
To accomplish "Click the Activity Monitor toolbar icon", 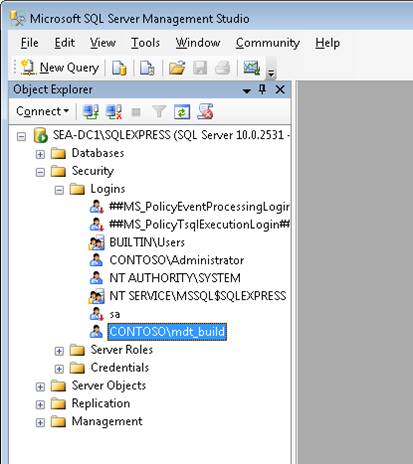I will 252,68.
